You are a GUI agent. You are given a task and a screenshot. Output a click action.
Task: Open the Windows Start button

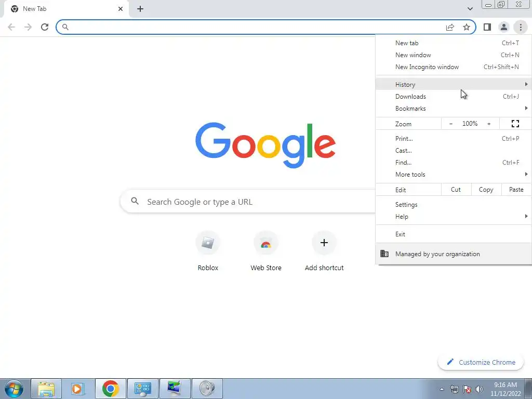14,389
